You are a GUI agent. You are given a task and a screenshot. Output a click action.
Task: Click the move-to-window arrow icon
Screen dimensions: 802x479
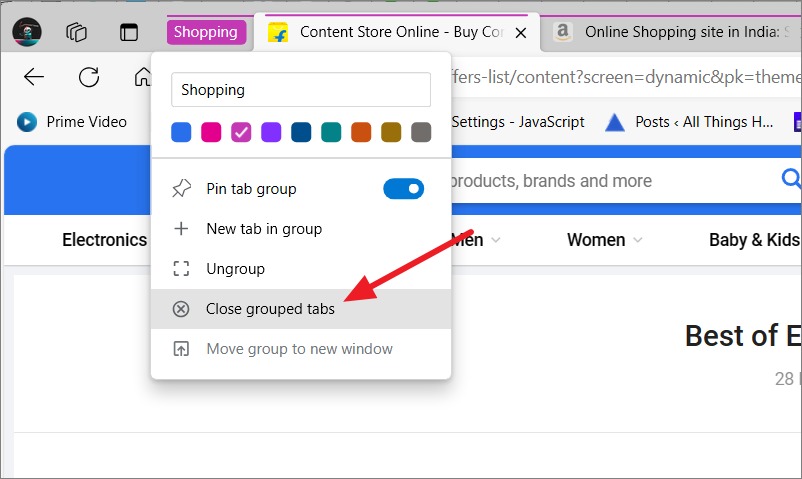181,349
